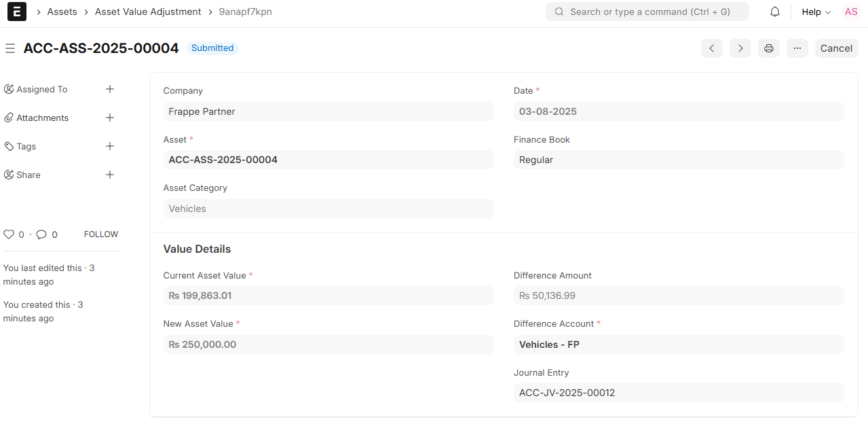Click Current Asset Value Rs 199,863.01
The height and width of the screenshot is (428, 868).
click(x=328, y=296)
